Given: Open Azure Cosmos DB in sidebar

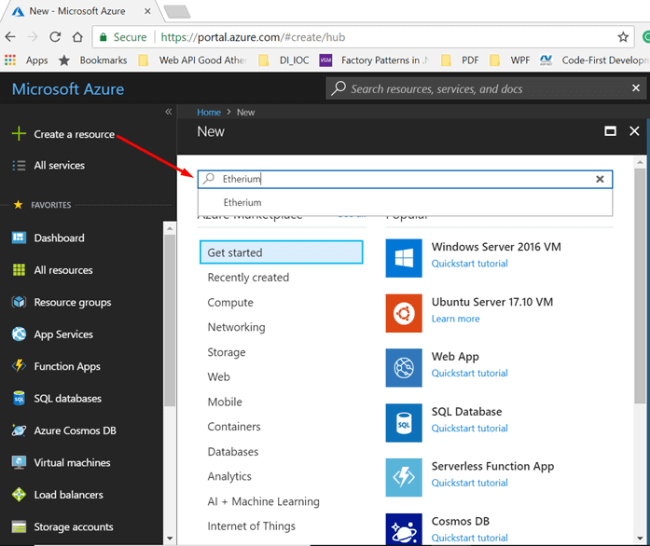Looking at the screenshot, I should coord(74,430).
